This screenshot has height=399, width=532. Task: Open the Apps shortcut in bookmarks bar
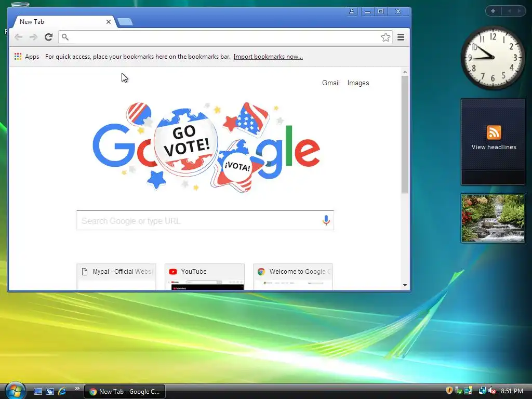[x=27, y=57]
